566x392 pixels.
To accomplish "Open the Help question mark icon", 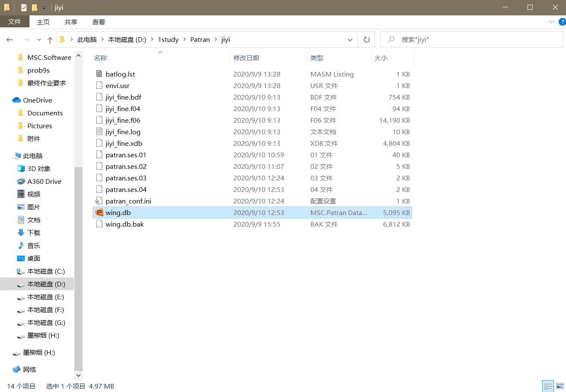I will tap(561, 22).
